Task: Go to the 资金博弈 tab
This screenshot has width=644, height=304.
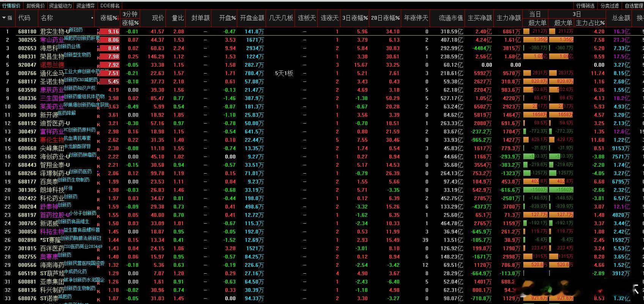Action: (85, 6)
